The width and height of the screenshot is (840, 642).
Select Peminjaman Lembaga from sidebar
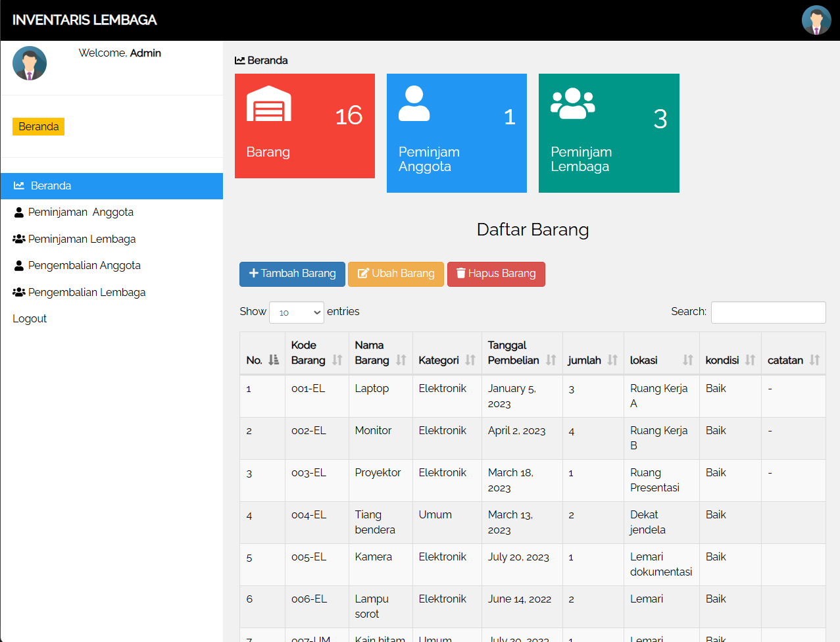tap(82, 239)
